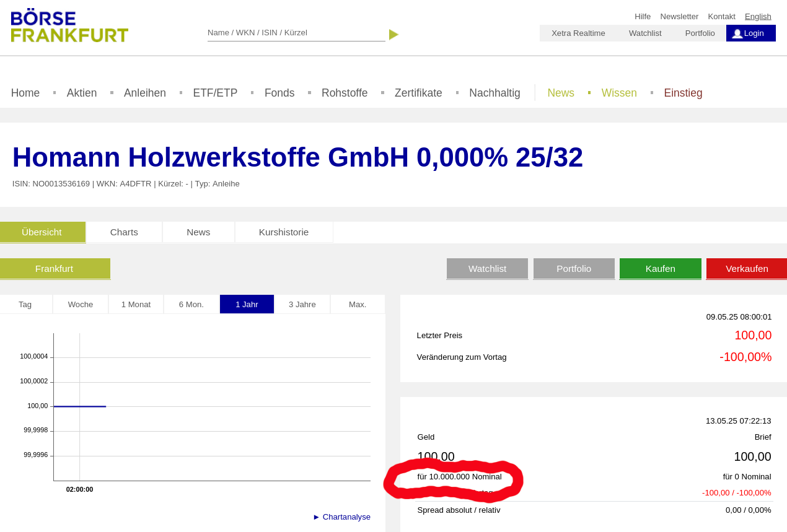This screenshot has height=532, width=787.
Task: Set chart range to 3 Jahre
Action: click(x=302, y=304)
